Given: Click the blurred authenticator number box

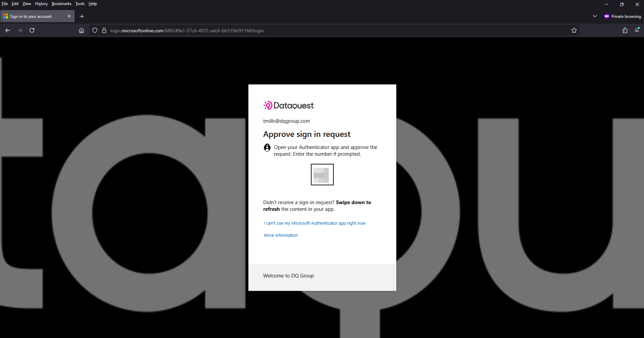Looking at the screenshot, I should (322, 175).
